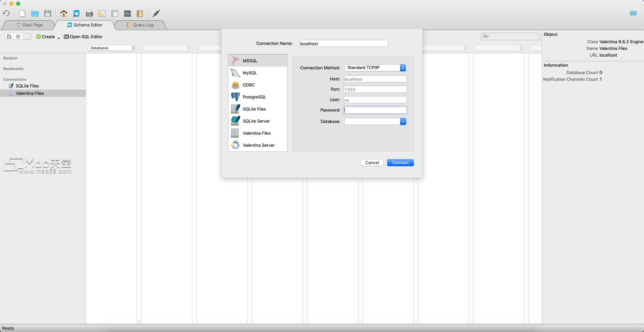Open the query log notebook toolbar icon
The image size is (644, 332).
click(140, 13)
